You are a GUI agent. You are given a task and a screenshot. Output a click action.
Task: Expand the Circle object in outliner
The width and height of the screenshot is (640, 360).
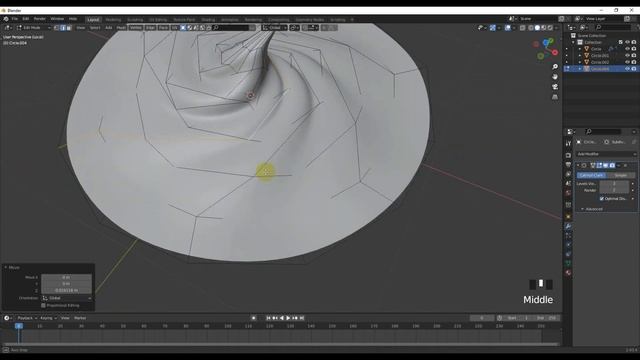click(x=580, y=49)
